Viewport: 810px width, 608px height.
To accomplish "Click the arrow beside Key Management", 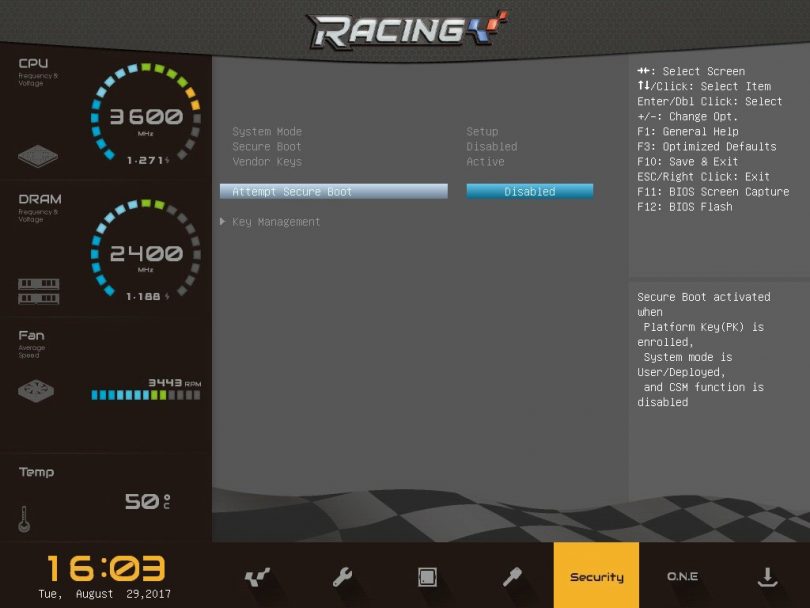I will click(223, 222).
